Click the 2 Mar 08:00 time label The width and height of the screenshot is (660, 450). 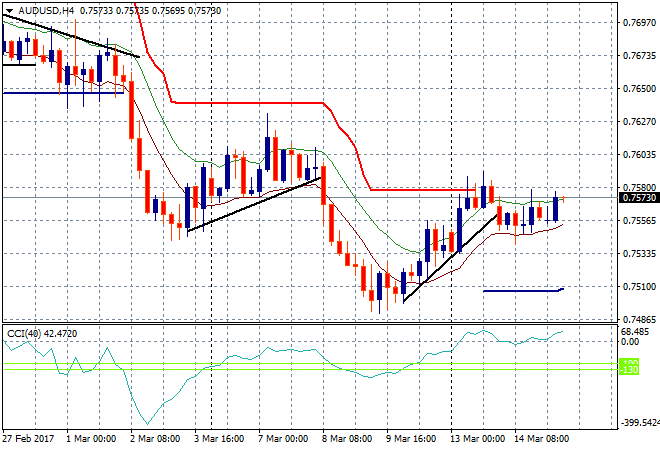[155, 439]
